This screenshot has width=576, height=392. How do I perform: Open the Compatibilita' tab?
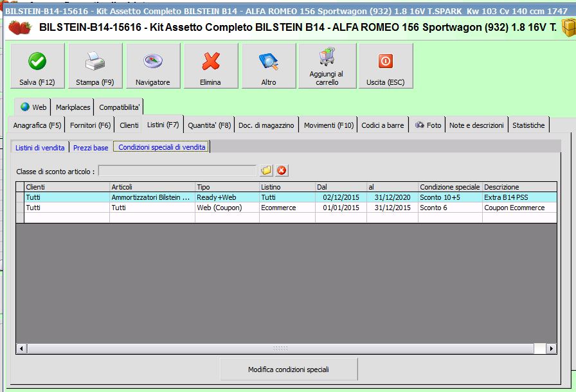[x=119, y=107]
